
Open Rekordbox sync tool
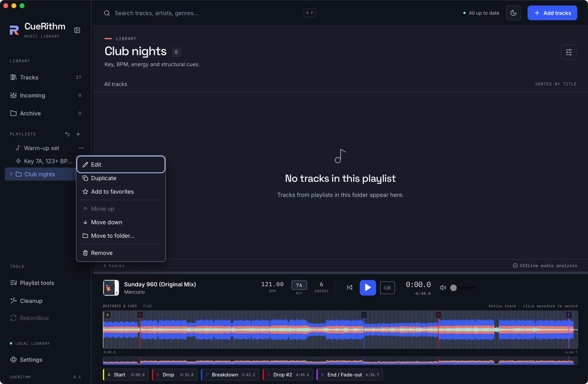[x=46, y=318]
